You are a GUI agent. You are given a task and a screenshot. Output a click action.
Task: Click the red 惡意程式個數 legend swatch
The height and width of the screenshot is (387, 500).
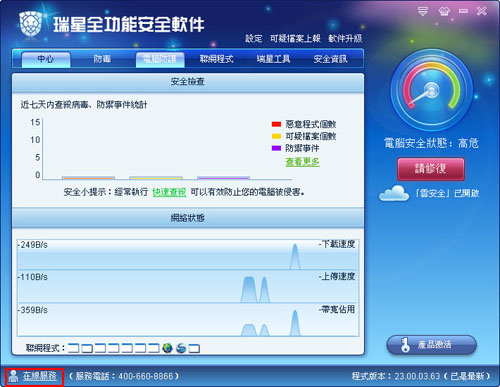pyautogui.click(x=276, y=124)
